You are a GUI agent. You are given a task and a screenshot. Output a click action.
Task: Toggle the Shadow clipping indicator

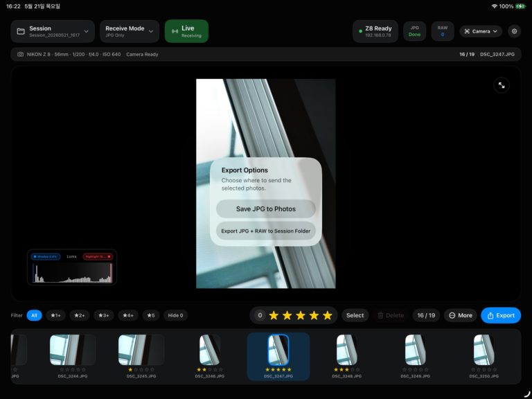point(46,256)
